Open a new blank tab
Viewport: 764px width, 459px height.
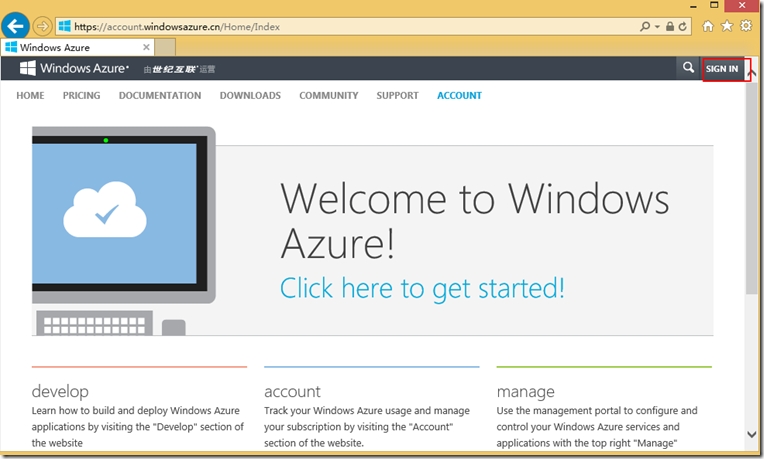pyautogui.click(x=165, y=48)
